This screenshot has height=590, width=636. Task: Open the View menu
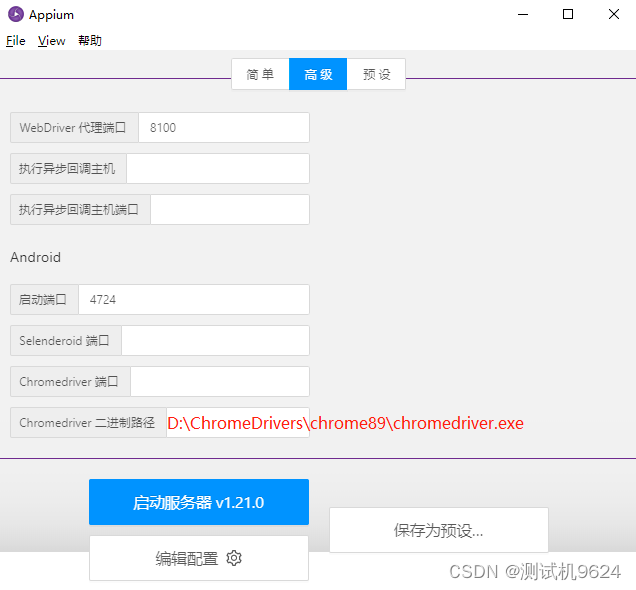point(52,41)
